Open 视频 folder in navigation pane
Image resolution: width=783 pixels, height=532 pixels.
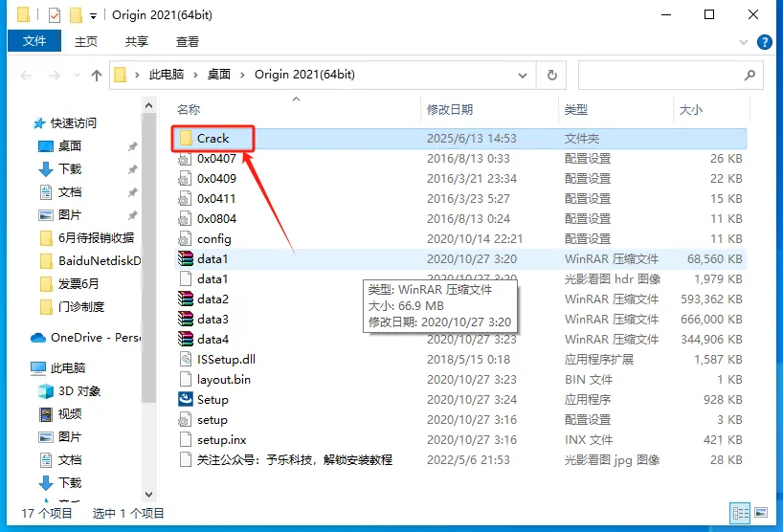pyautogui.click(x=60, y=413)
